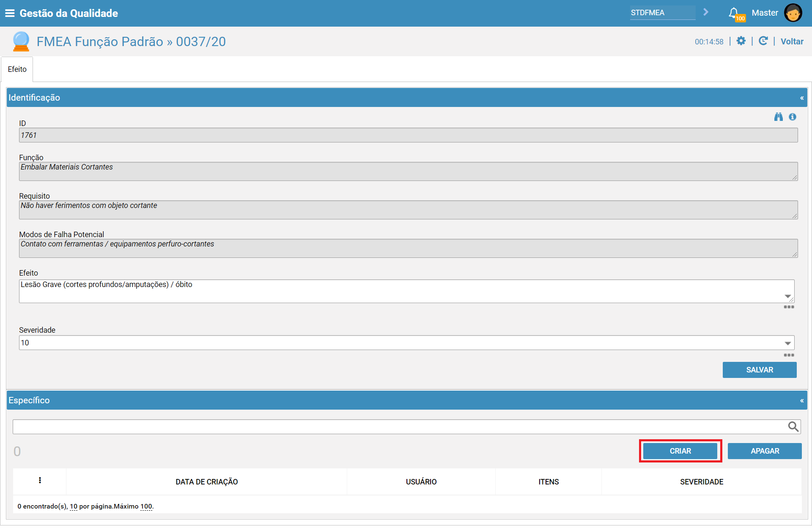Select the Efeito tab
Screen dimensions: 812x528
[x=17, y=69]
